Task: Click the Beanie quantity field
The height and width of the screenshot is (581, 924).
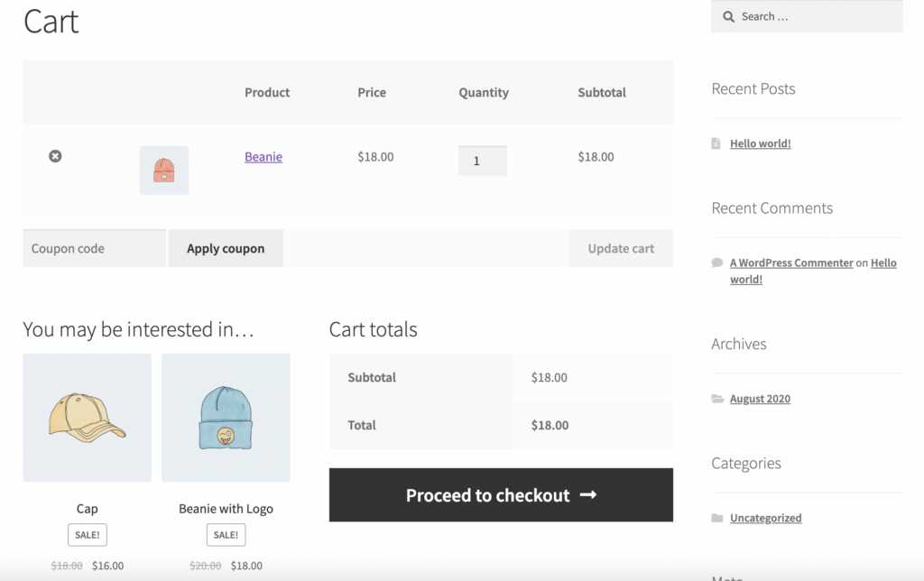Action: (x=482, y=161)
